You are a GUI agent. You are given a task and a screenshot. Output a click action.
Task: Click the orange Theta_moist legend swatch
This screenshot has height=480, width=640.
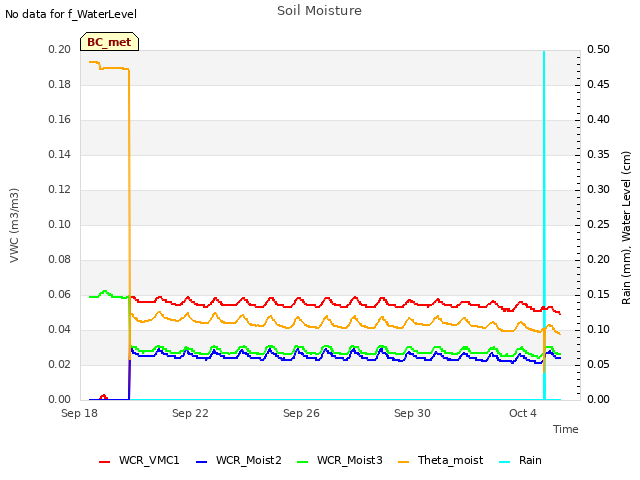[404, 462]
